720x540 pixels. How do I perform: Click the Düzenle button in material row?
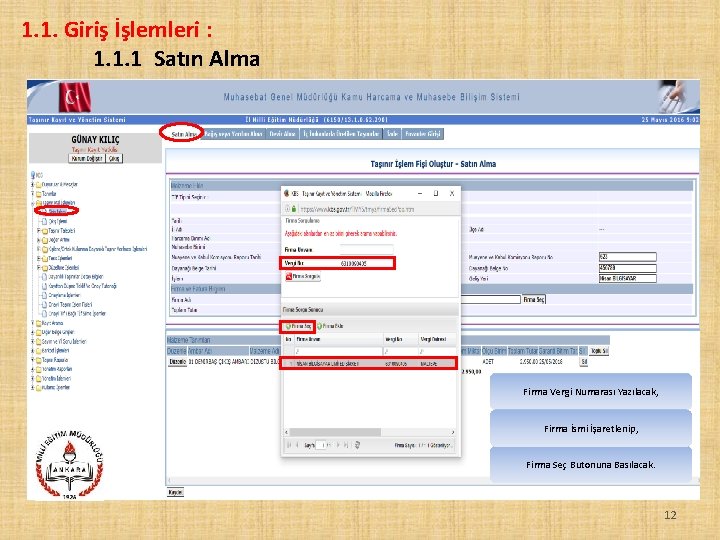click(x=177, y=362)
